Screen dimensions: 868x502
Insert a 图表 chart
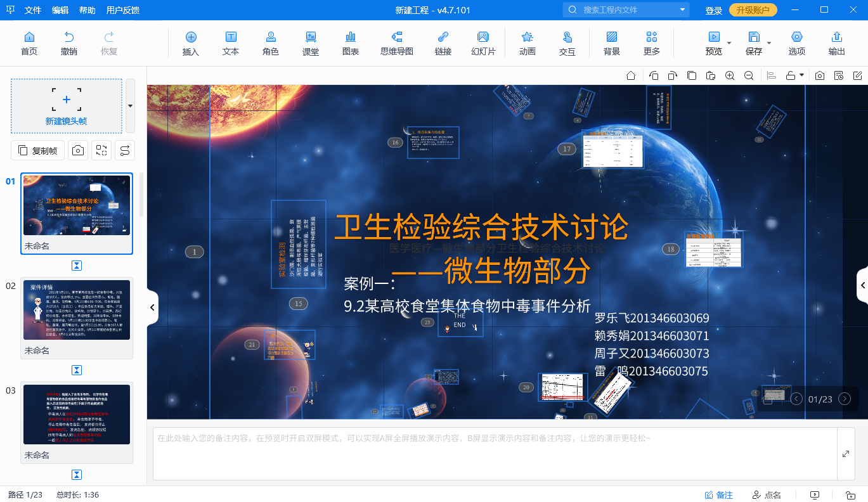coord(351,44)
